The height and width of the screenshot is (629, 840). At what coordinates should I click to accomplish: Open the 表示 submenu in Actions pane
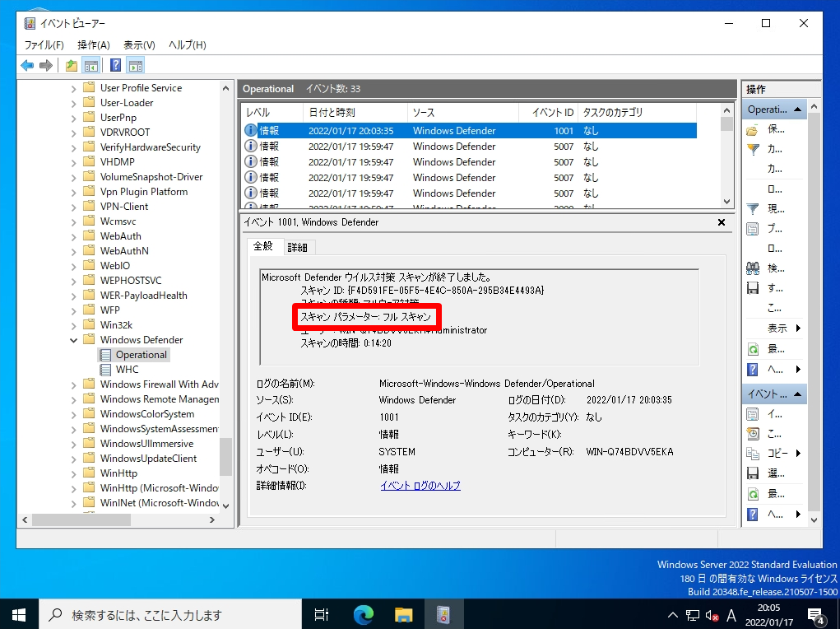tap(783, 328)
